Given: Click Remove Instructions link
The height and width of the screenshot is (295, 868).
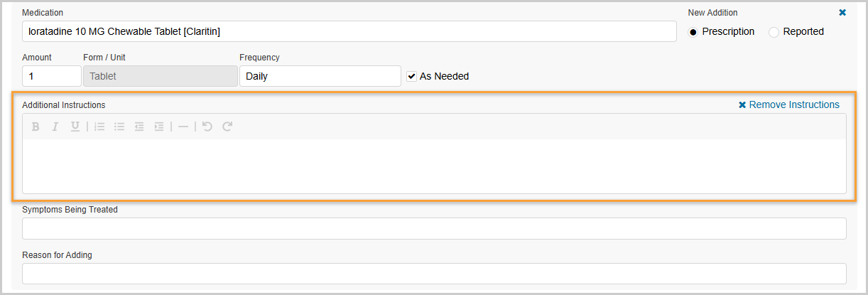Looking at the screenshot, I should pyautogui.click(x=789, y=104).
